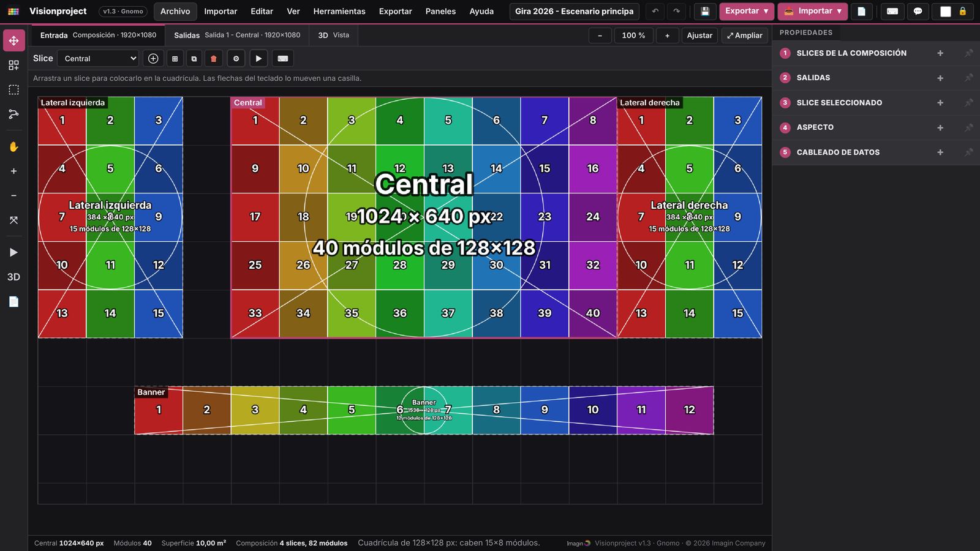Redo the last action
980x551 pixels.
coord(676,11)
